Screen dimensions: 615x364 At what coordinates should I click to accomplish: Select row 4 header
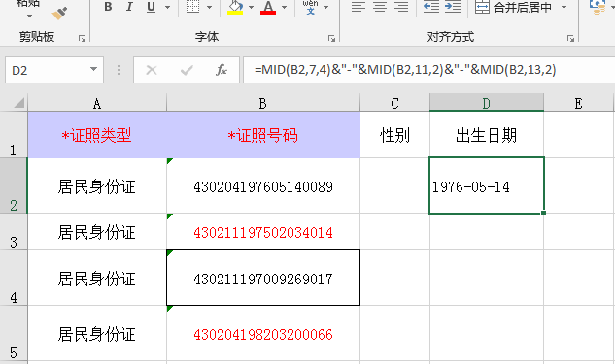click(14, 278)
